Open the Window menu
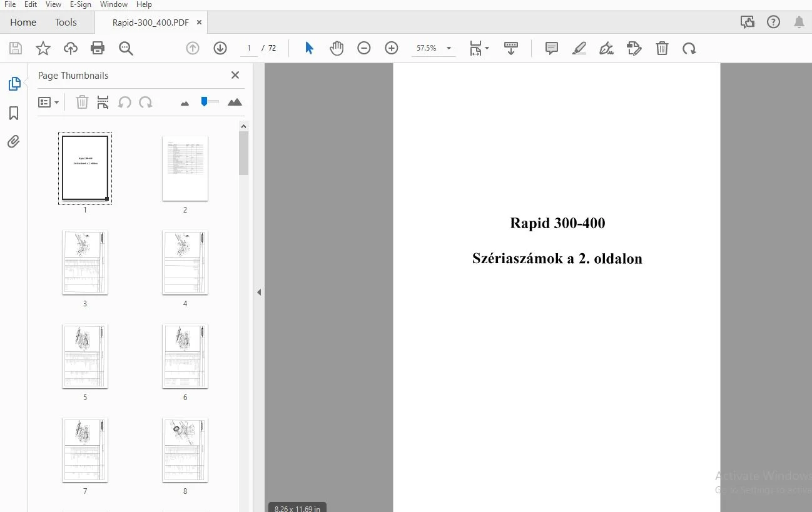 click(114, 4)
